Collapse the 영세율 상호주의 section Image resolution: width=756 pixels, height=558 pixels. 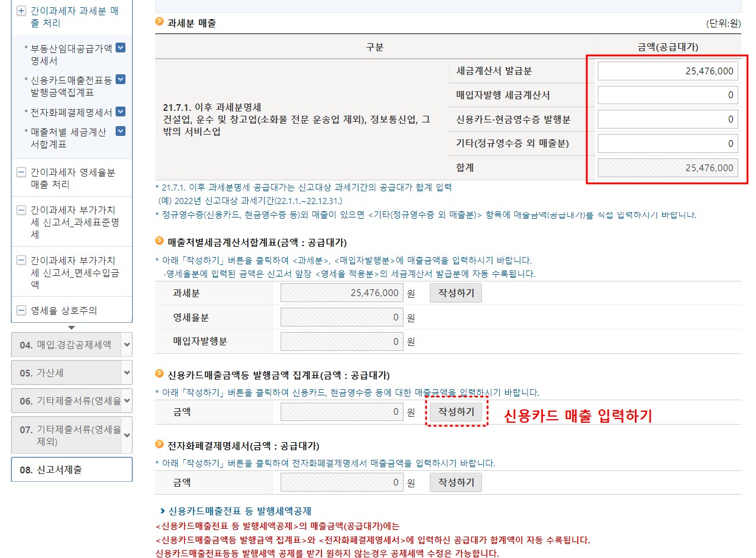21,309
